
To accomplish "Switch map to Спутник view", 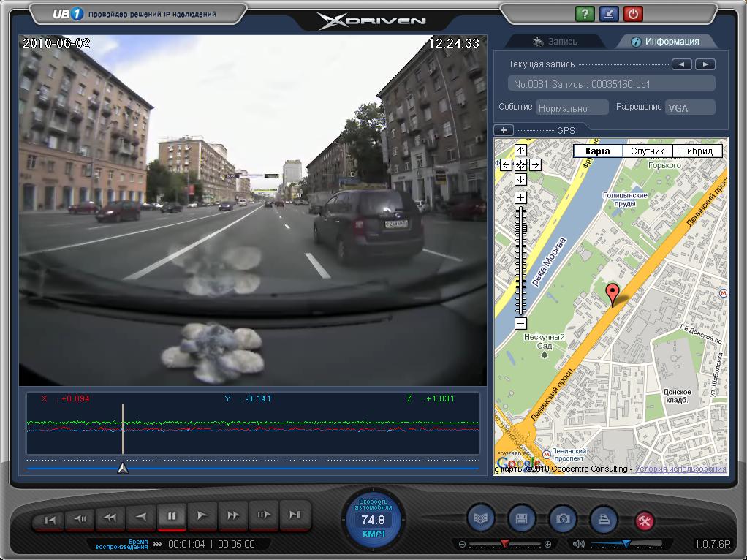I will 647,151.
